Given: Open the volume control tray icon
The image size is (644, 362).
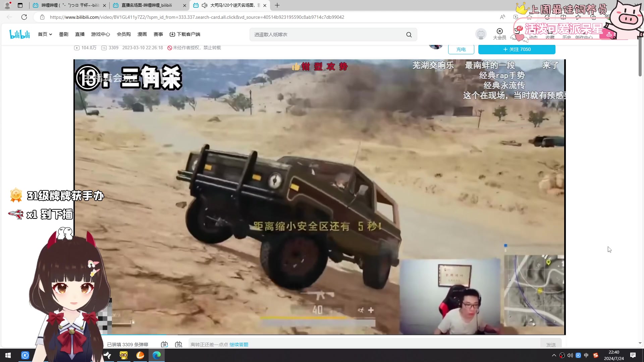Looking at the screenshot, I should click(570, 355).
